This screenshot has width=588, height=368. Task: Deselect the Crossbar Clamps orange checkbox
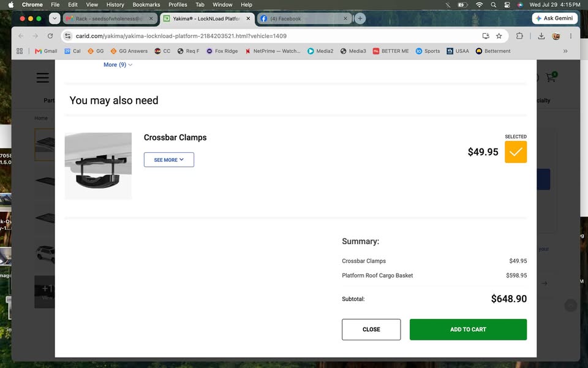[516, 151]
